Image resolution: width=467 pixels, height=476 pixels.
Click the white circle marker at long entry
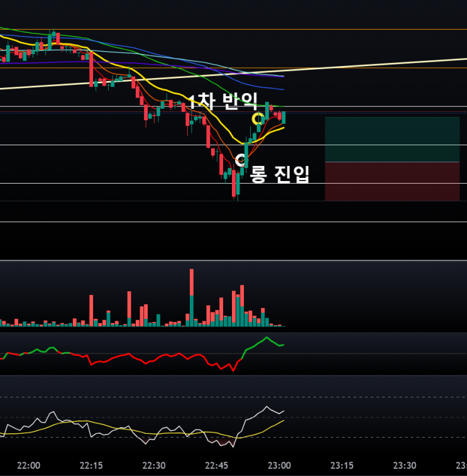tap(241, 160)
